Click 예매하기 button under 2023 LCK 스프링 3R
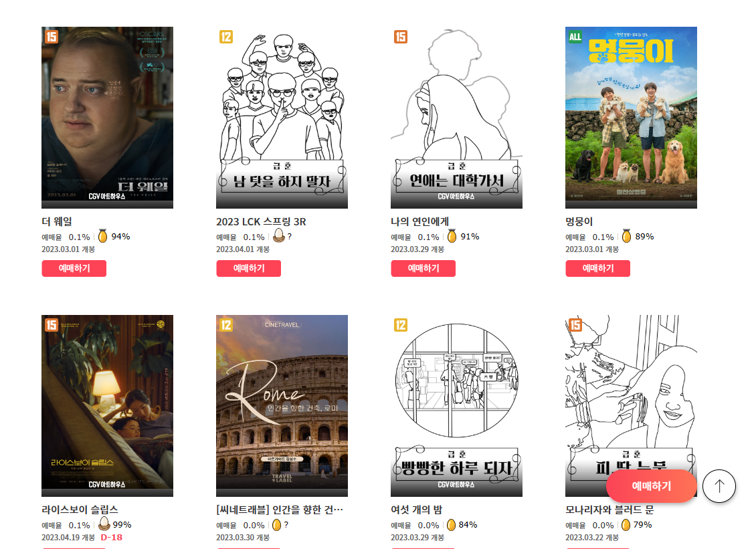 pyautogui.click(x=249, y=268)
